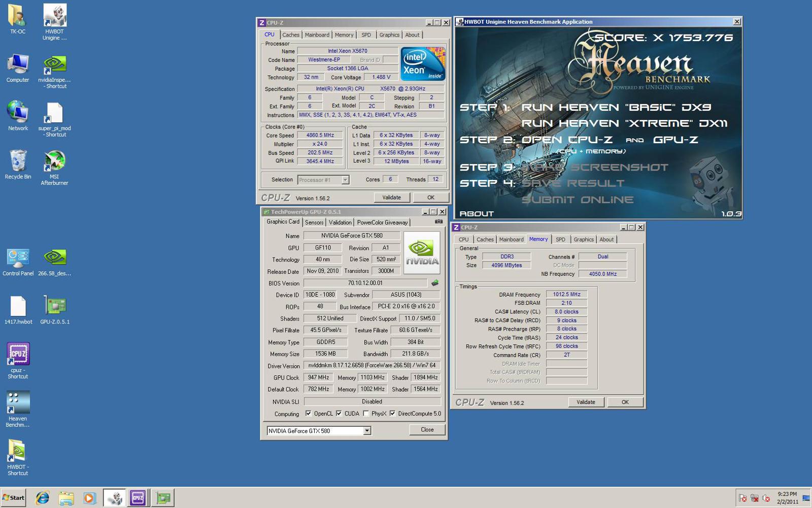Click the BIOS Version field 70.10.12.00.01
Screen dimensions: 812x508
[x=365, y=283]
